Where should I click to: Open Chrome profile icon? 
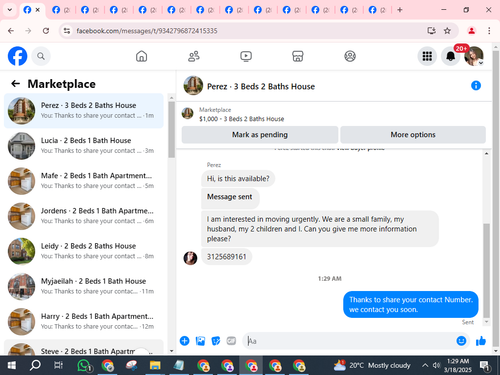tap(471, 31)
